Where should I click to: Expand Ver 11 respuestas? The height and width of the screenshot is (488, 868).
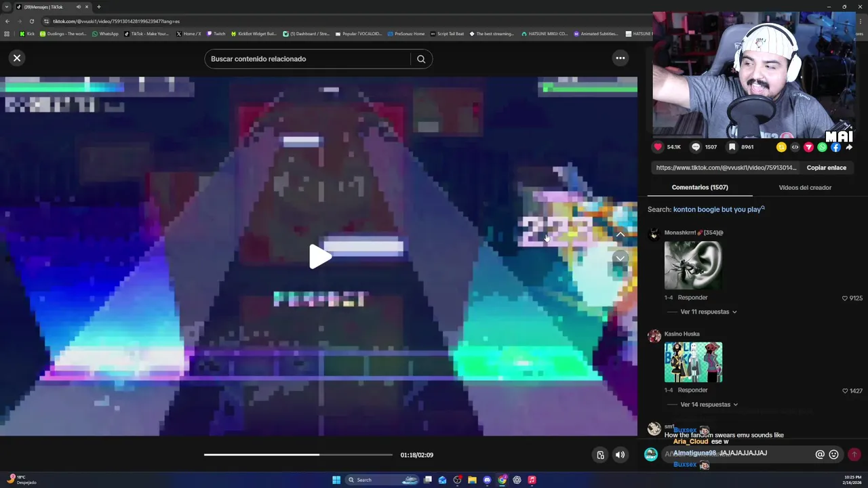click(708, 312)
